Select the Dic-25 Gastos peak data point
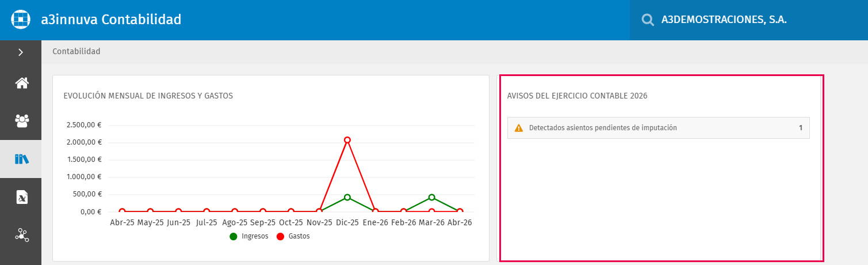 point(347,140)
